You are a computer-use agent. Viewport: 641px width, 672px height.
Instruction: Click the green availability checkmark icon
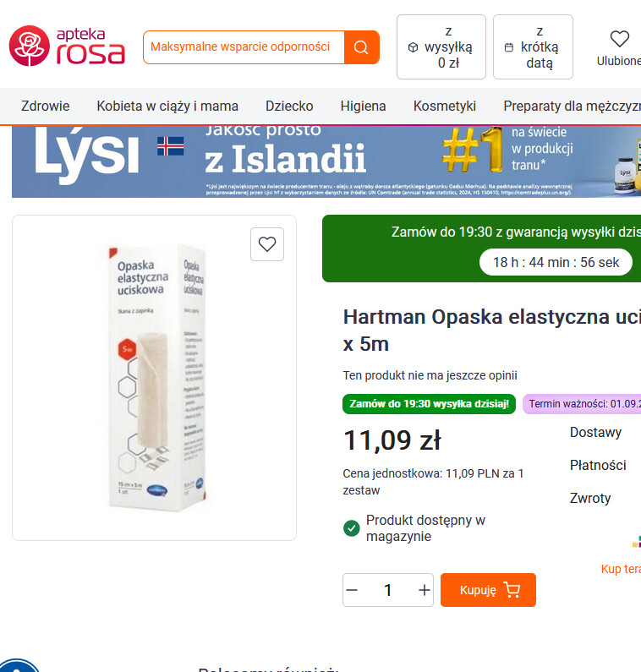click(x=352, y=528)
